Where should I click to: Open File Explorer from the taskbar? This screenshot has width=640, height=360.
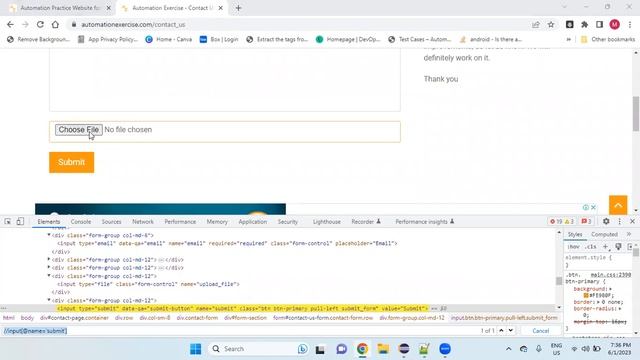pos(383,349)
